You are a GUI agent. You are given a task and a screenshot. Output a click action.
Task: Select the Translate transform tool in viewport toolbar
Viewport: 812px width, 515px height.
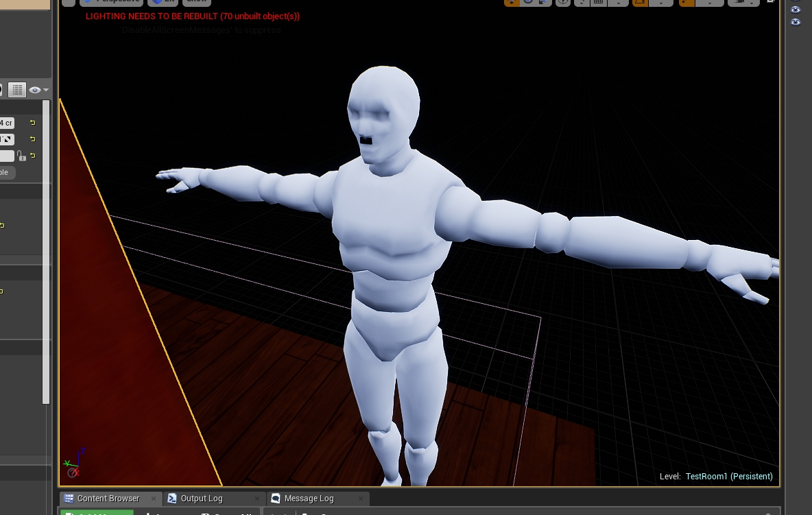[512, 2]
